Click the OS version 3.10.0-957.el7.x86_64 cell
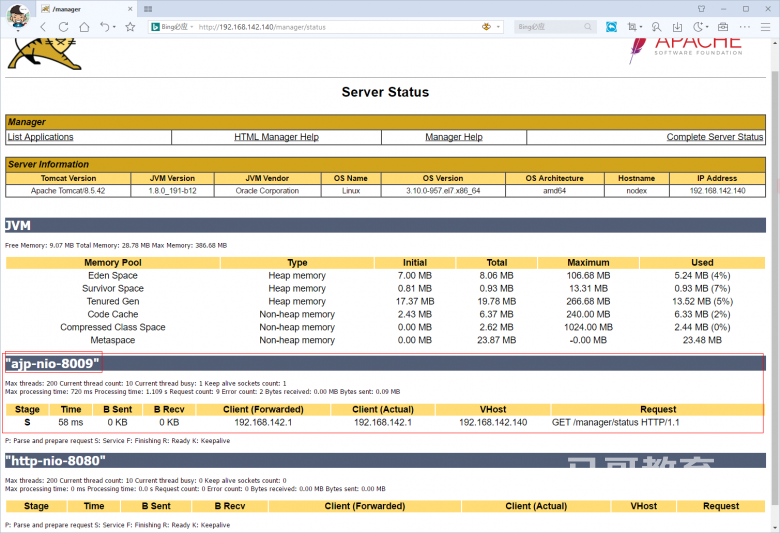 (x=443, y=191)
